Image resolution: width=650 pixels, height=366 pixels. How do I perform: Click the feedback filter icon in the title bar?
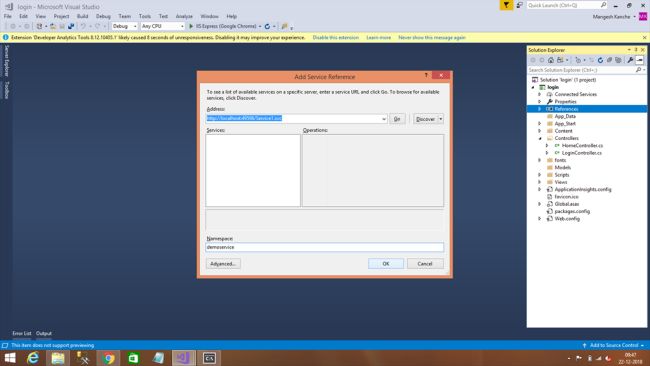tap(506, 5)
